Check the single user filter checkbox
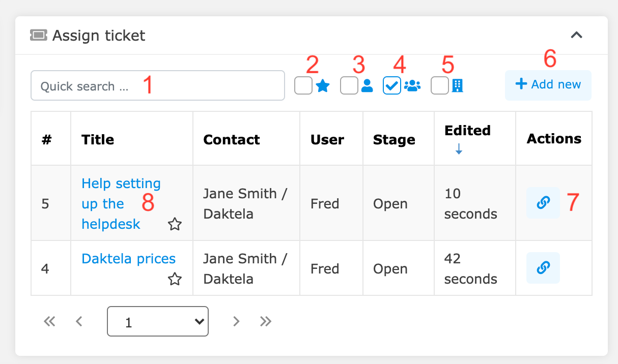Screen dimensions: 618x364 click(x=349, y=85)
